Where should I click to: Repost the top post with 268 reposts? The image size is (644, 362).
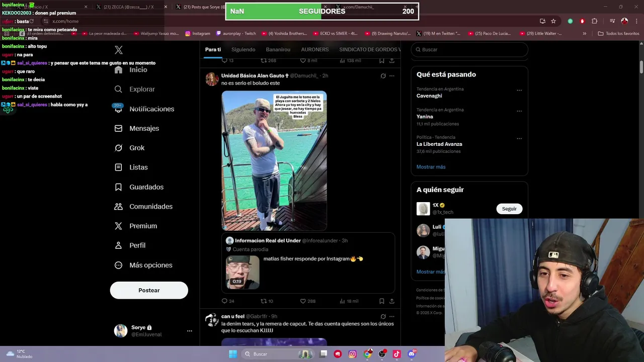click(x=268, y=60)
